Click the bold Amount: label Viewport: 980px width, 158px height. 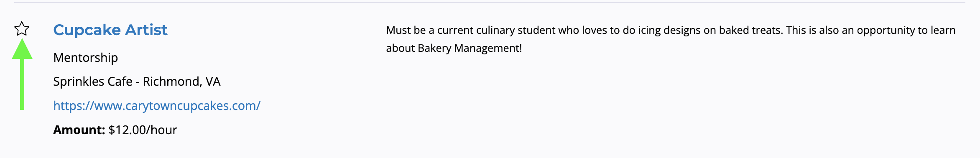[79, 130]
